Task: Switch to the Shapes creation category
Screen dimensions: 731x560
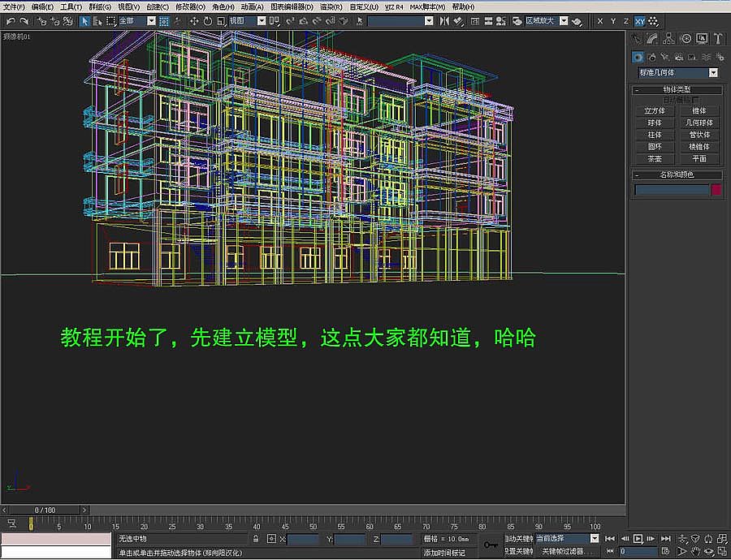Action: (651, 56)
